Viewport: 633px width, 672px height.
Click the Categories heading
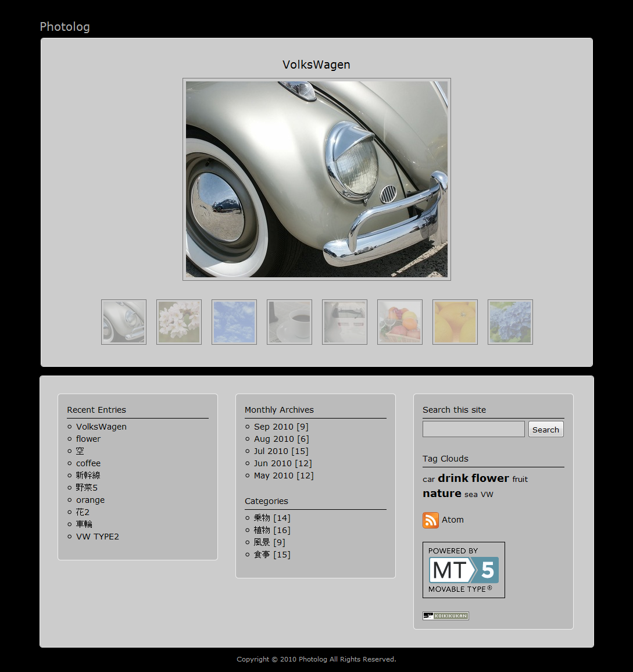click(x=266, y=501)
